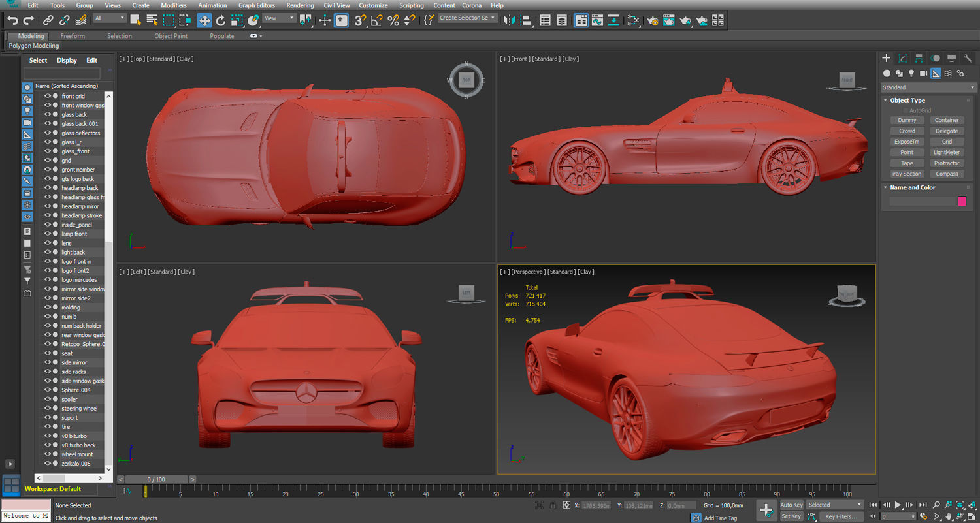The height and width of the screenshot is (523, 980).
Task: Hide the tire object
Action: pyautogui.click(x=48, y=426)
